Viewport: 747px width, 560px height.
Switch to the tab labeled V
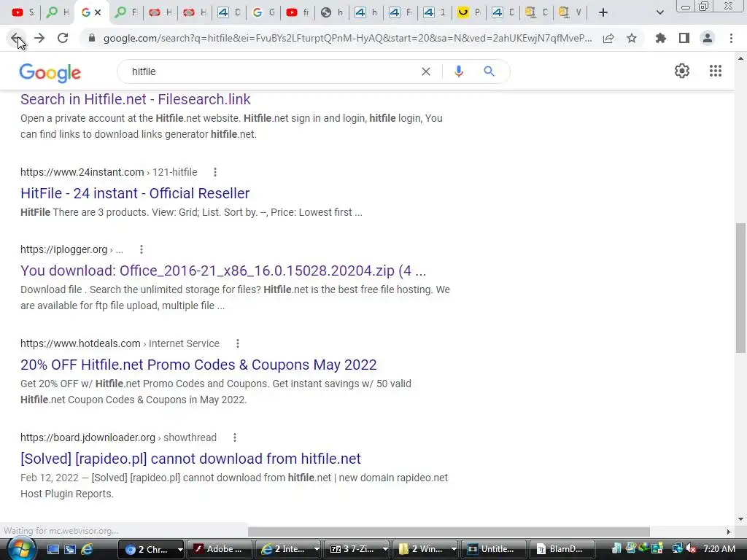[x=570, y=12]
